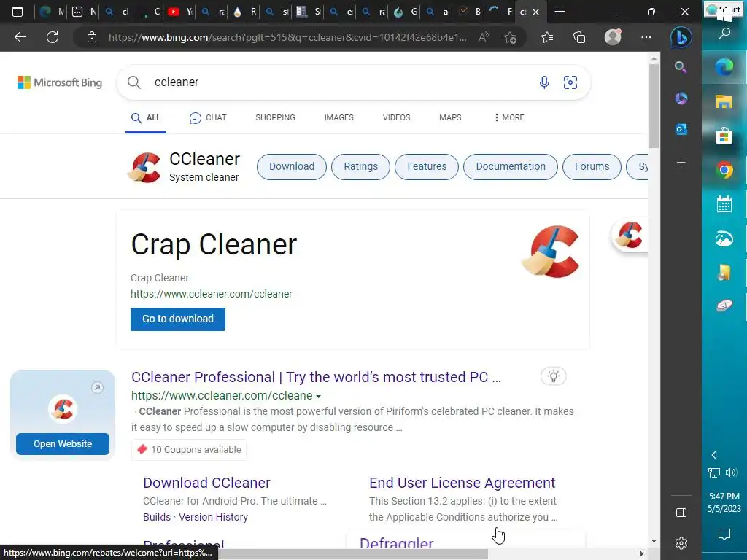
Task: Switch to the MAPS tab
Action: [450, 117]
